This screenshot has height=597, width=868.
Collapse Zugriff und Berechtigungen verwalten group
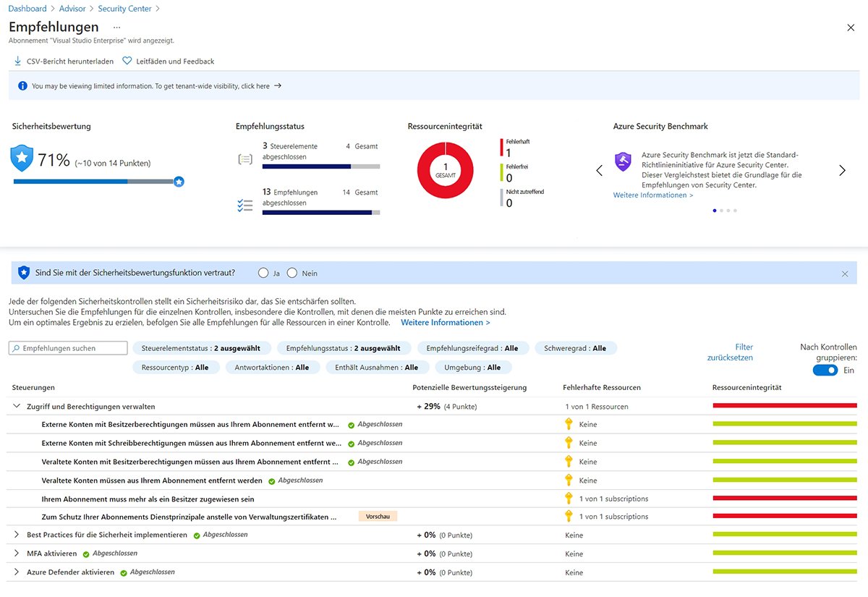pyautogui.click(x=17, y=407)
